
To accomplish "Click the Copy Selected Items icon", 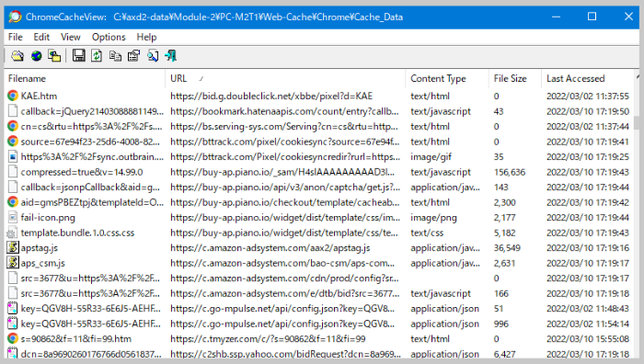I will pyautogui.click(x=115, y=56).
